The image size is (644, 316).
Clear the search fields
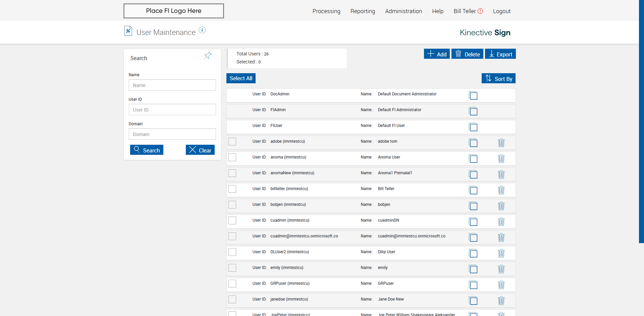point(200,150)
